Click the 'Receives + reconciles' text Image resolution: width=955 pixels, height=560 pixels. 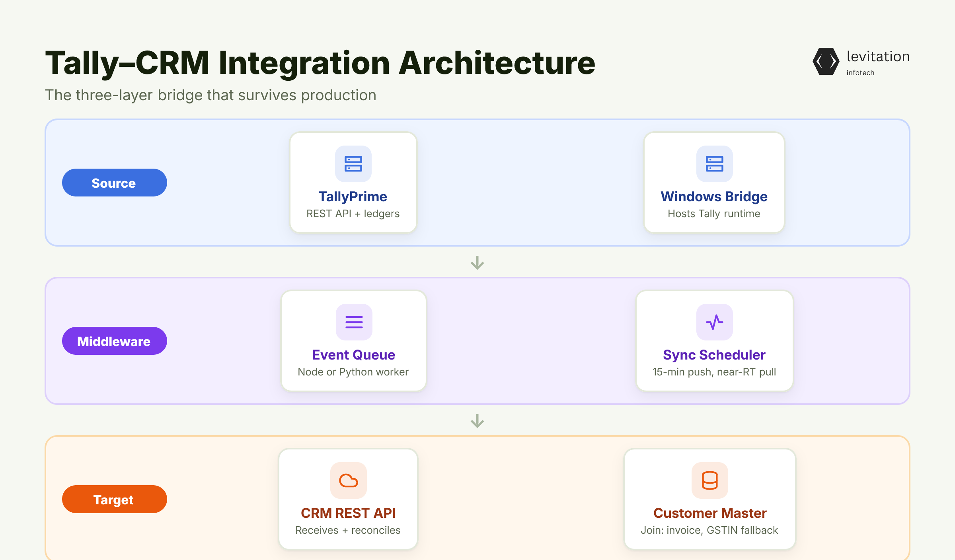tap(348, 531)
